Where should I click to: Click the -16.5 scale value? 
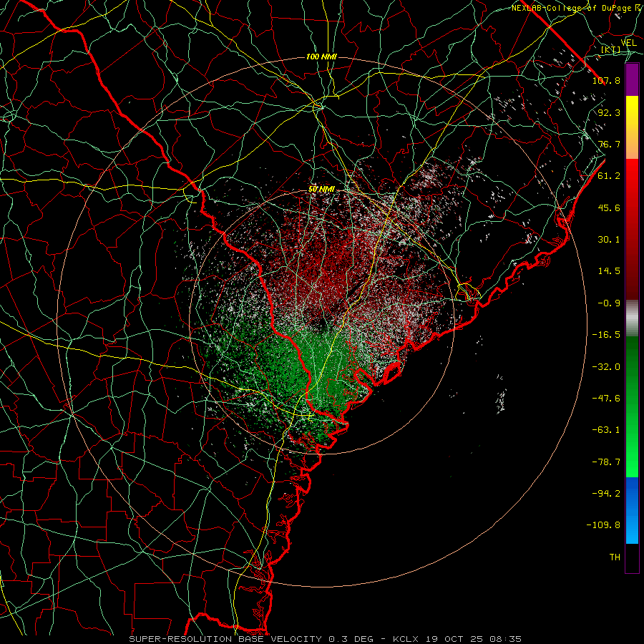tap(606, 335)
